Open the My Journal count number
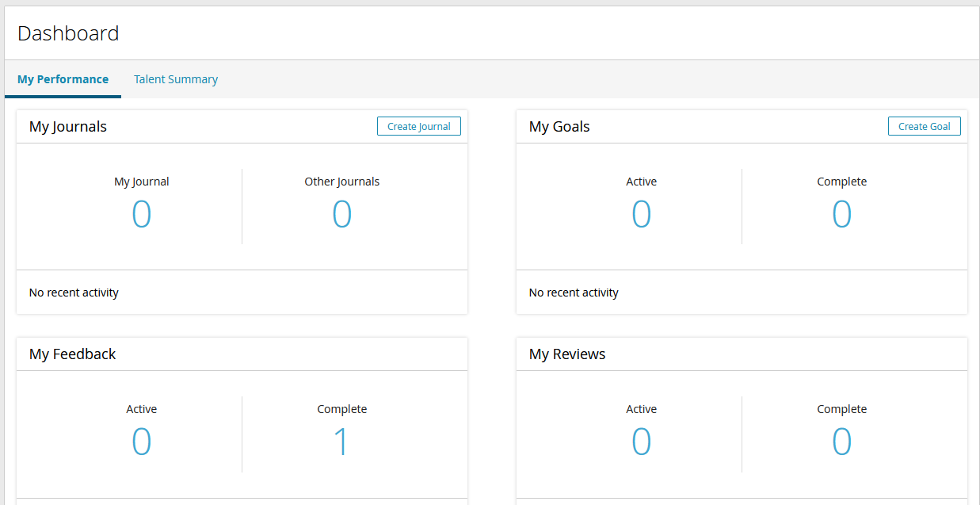Viewport: 980px width, 505px height. [x=141, y=215]
